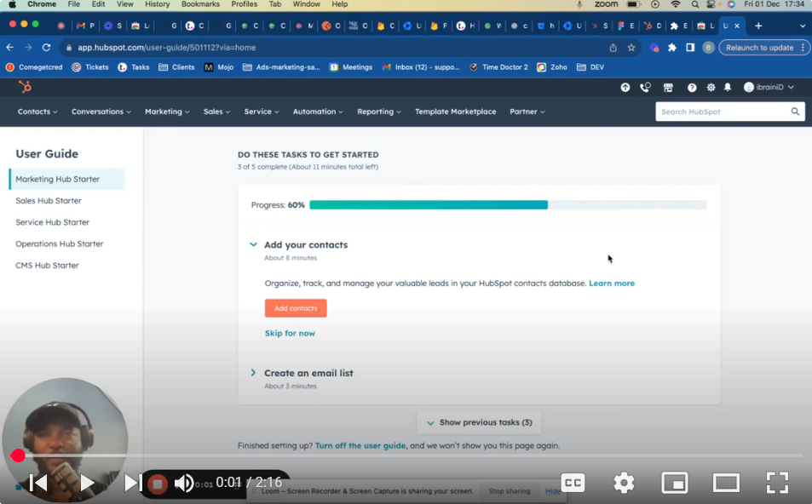The width and height of the screenshot is (812, 504).
Task: Open the Conversations dropdown menu
Action: tap(101, 112)
